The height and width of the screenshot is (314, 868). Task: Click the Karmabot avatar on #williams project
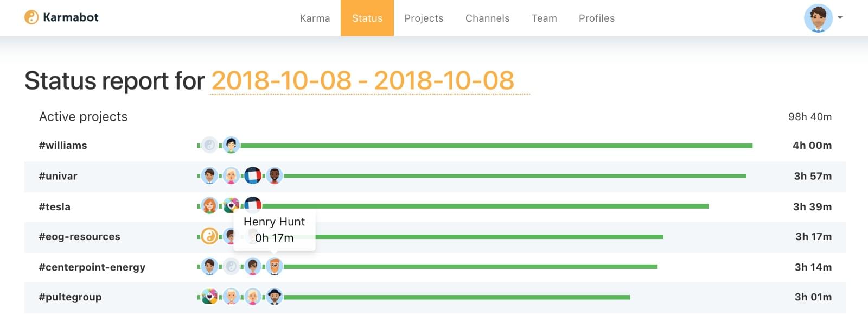209,145
